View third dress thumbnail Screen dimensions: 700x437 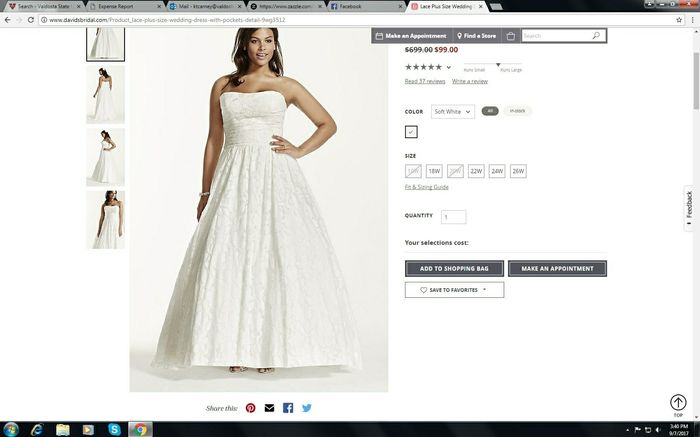click(105, 157)
